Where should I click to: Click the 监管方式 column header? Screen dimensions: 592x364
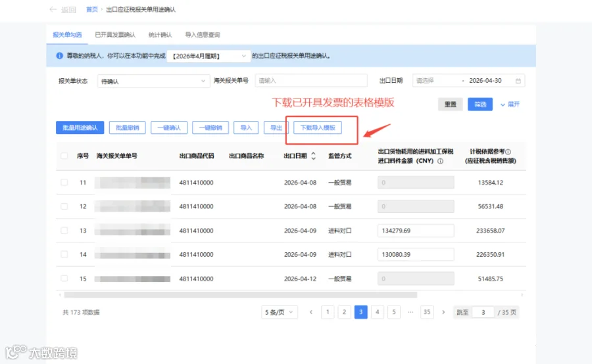[340, 156]
